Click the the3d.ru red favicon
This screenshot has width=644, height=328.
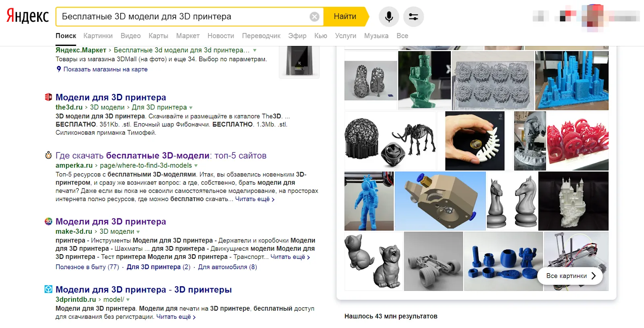pos(48,97)
